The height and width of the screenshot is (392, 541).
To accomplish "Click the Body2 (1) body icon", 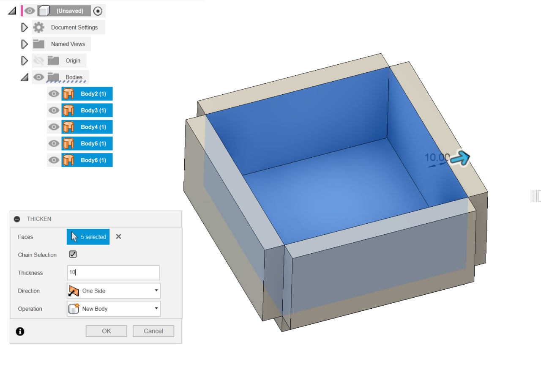I will tap(68, 94).
